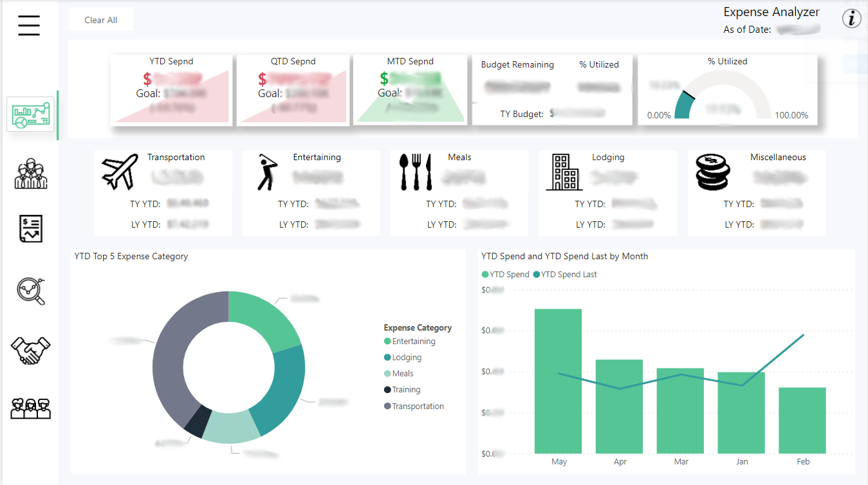Select the dashboard overview sidebar icon
The height and width of the screenshot is (485, 868).
click(x=30, y=114)
